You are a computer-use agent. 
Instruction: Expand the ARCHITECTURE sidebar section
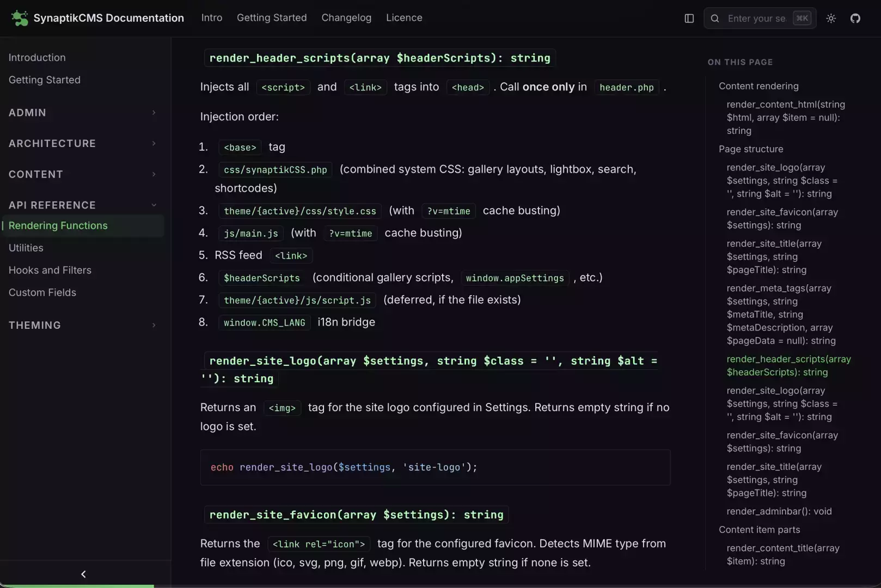point(82,144)
